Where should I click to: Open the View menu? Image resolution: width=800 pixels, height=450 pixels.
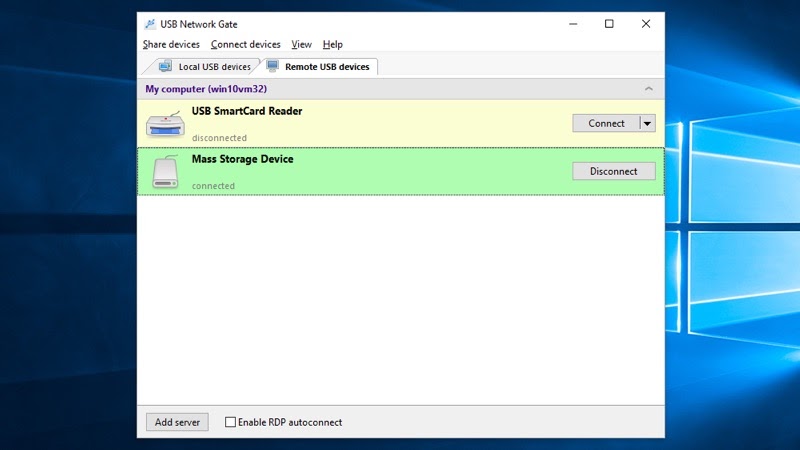coord(301,44)
